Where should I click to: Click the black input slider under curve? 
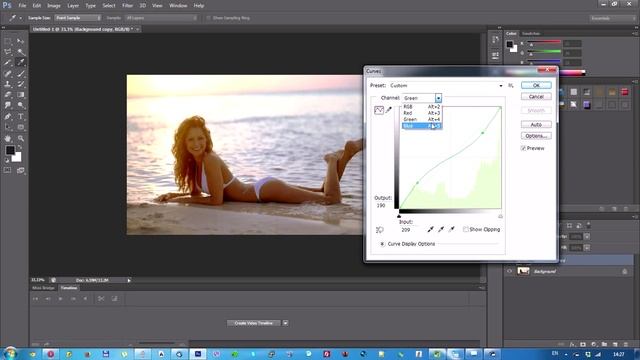[x=399, y=216]
